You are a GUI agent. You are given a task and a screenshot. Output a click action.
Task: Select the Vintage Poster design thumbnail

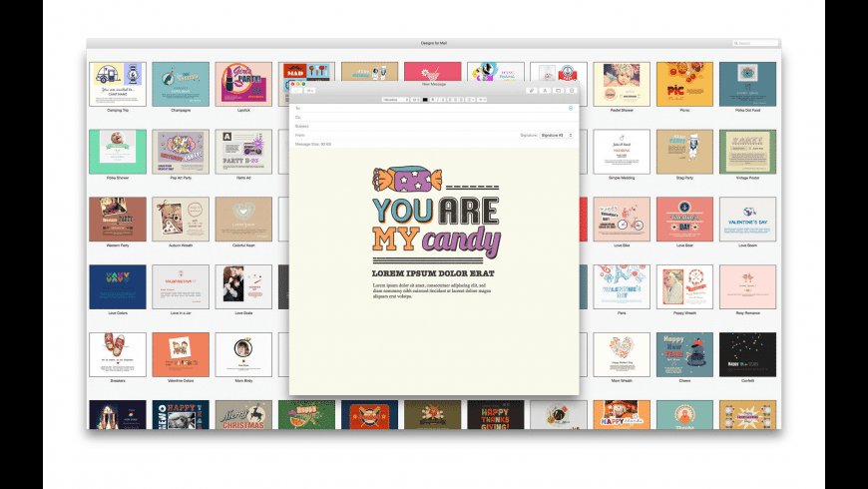click(748, 152)
